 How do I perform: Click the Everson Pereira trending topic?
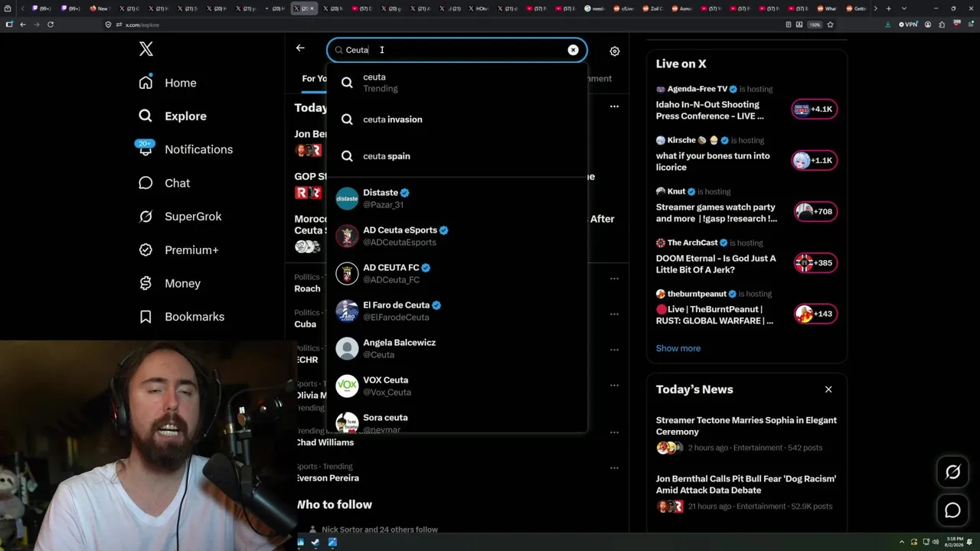click(328, 478)
